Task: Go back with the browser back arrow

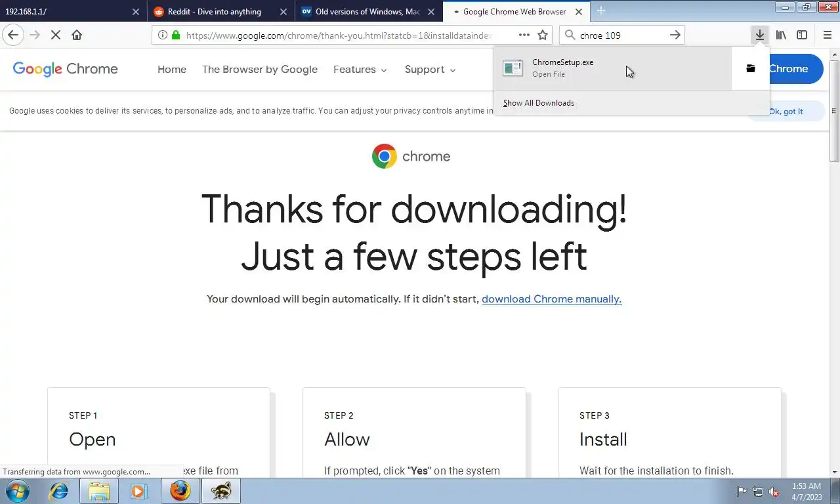Action: point(13,35)
